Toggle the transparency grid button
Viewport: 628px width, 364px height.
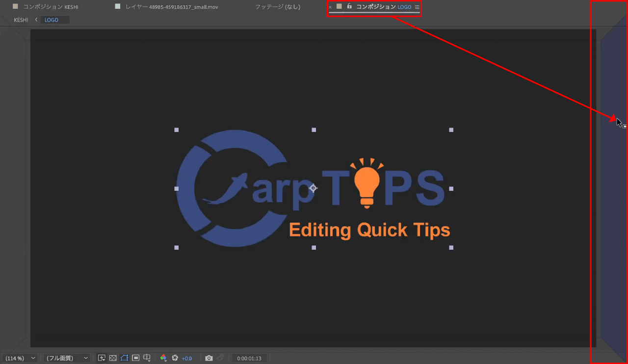[113, 358]
